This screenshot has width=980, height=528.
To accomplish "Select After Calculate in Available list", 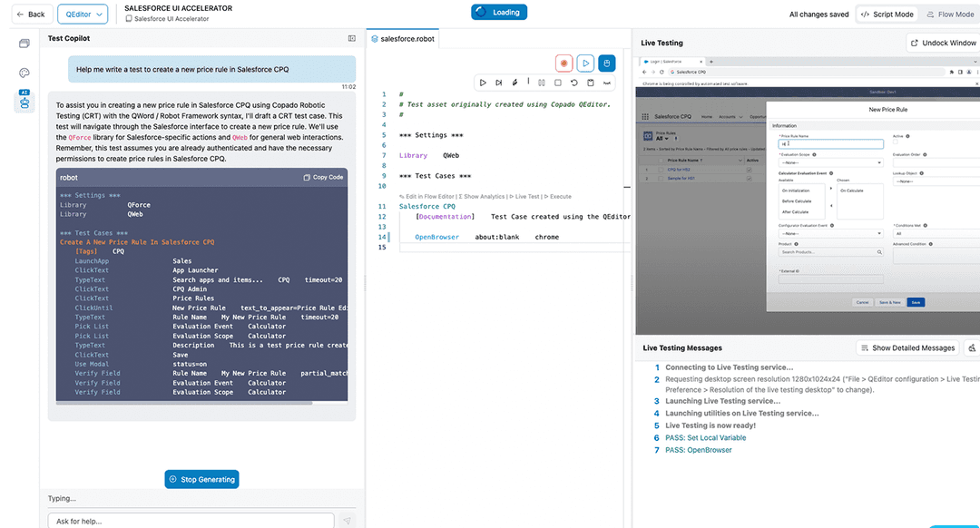I will click(795, 211).
